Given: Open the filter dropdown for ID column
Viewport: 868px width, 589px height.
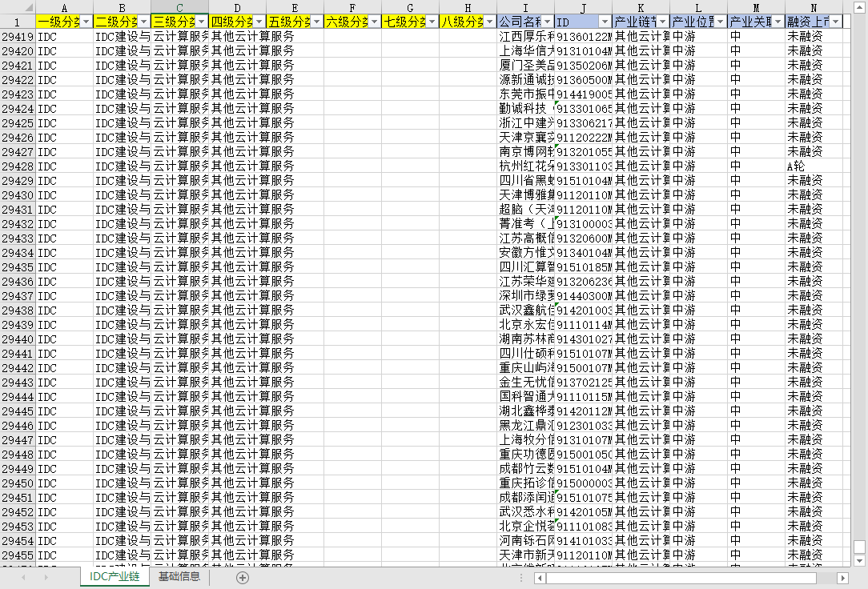Looking at the screenshot, I should pos(605,22).
